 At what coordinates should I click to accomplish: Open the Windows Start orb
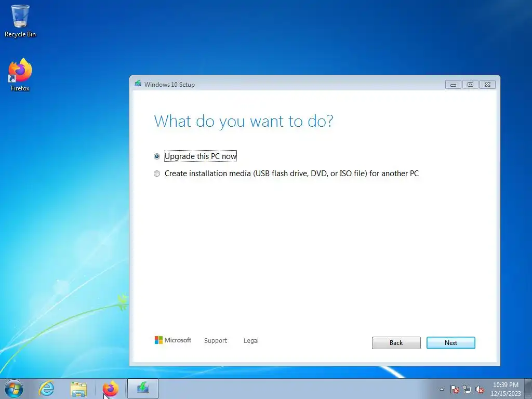14,389
